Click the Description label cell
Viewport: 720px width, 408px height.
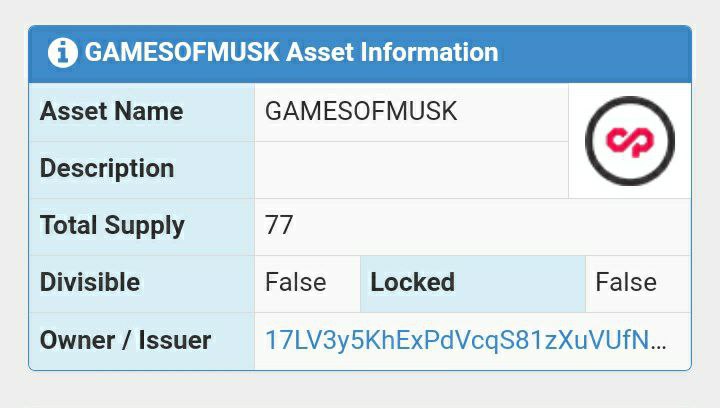[x=141, y=170]
